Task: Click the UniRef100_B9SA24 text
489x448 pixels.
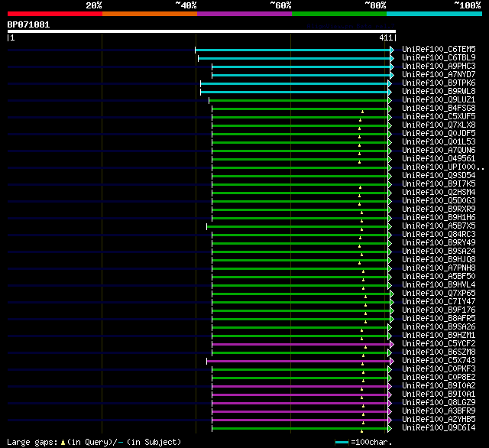Action: (439, 252)
